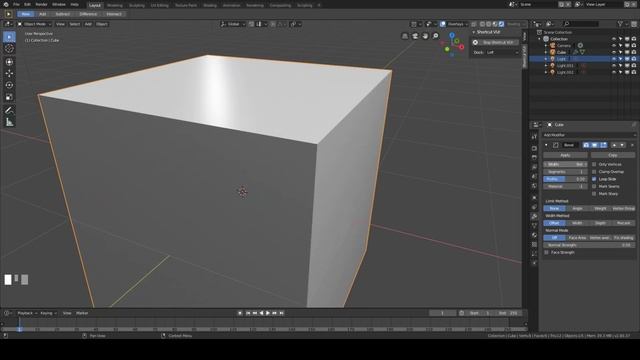Open the Tool settings tab in Properties
The image size is (640, 360).
(x=534, y=137)
